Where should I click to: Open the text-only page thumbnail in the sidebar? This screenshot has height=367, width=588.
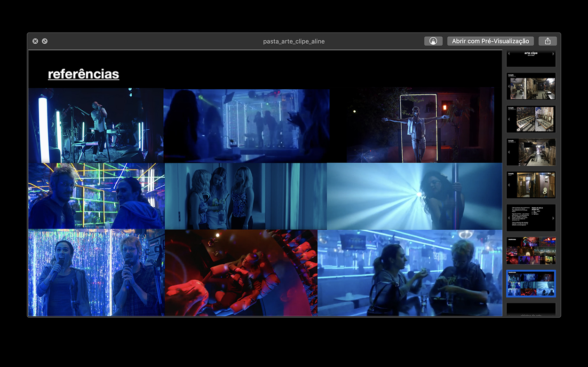[x=531, y=218]
